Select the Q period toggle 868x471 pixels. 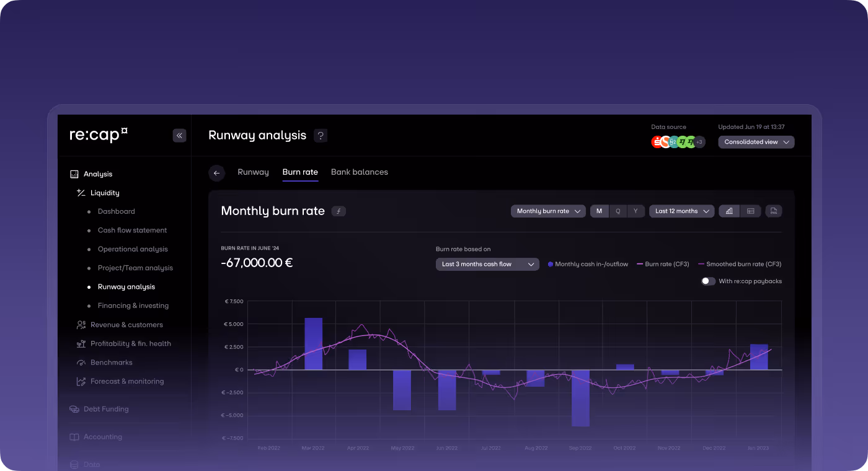point(618,211)
